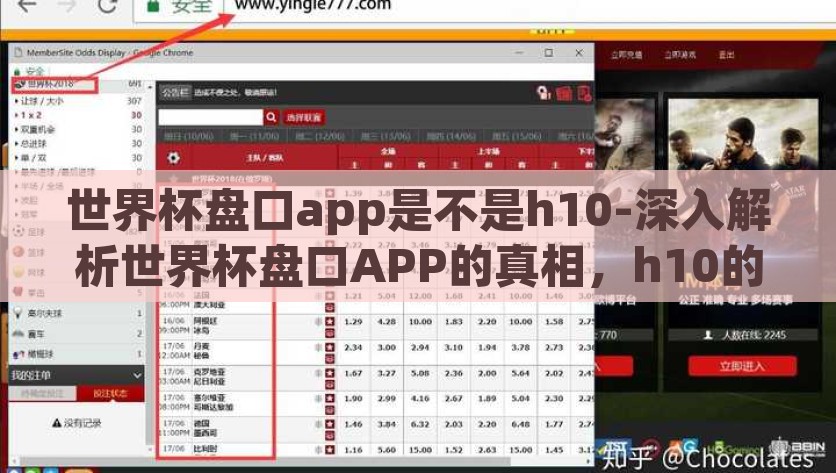
Task: Switch to the 周一 (11/06) date tab
Action: pos(254,136)
